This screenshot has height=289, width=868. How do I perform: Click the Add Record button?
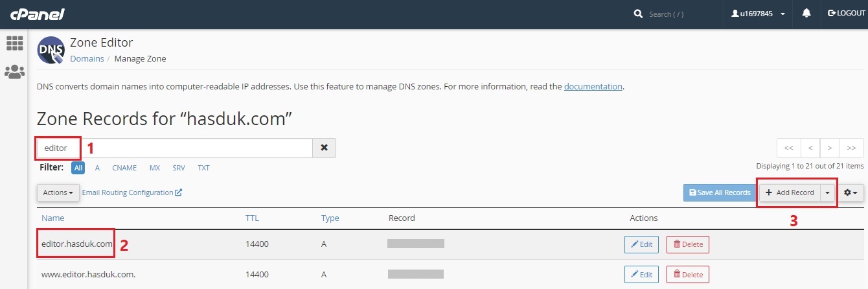coord(789,192)
